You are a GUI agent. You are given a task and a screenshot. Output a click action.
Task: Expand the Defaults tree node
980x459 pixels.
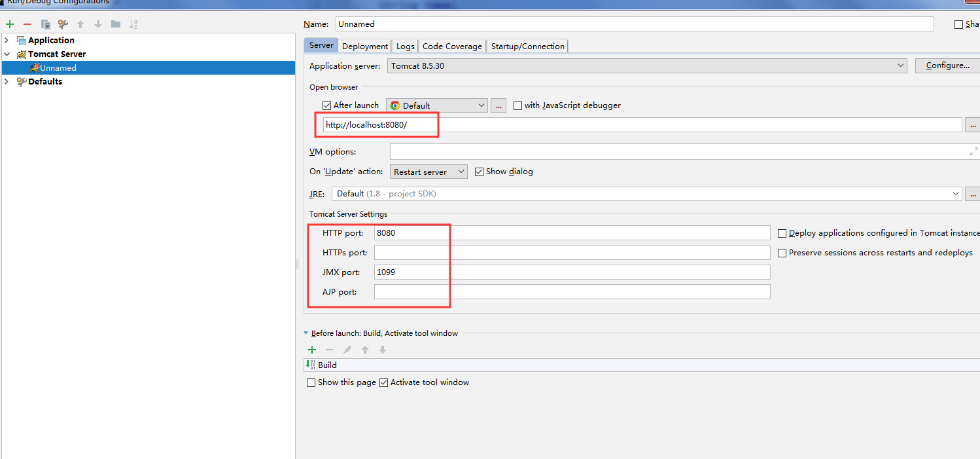pos(7,82)
